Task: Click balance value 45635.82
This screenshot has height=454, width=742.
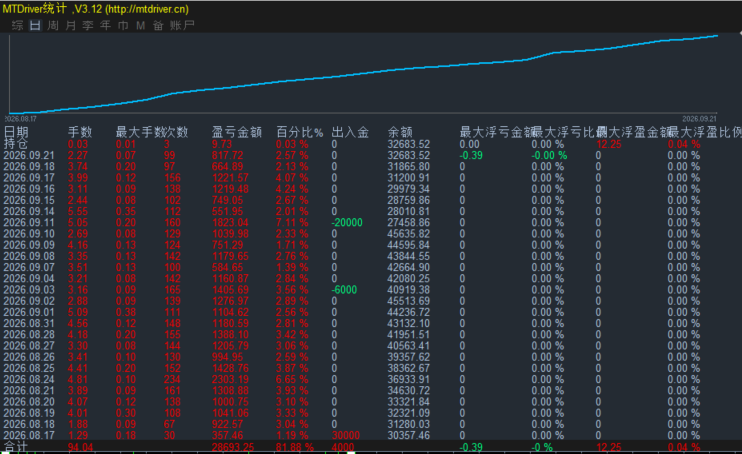Action: (408, 234)
